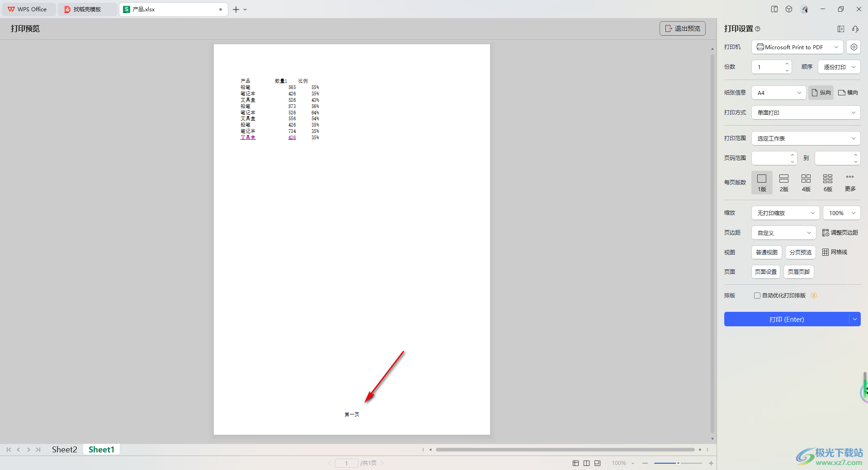This screenshot has width=868, height=470.
Task: Open printer properties settings icon
Action: click(854, 47)
